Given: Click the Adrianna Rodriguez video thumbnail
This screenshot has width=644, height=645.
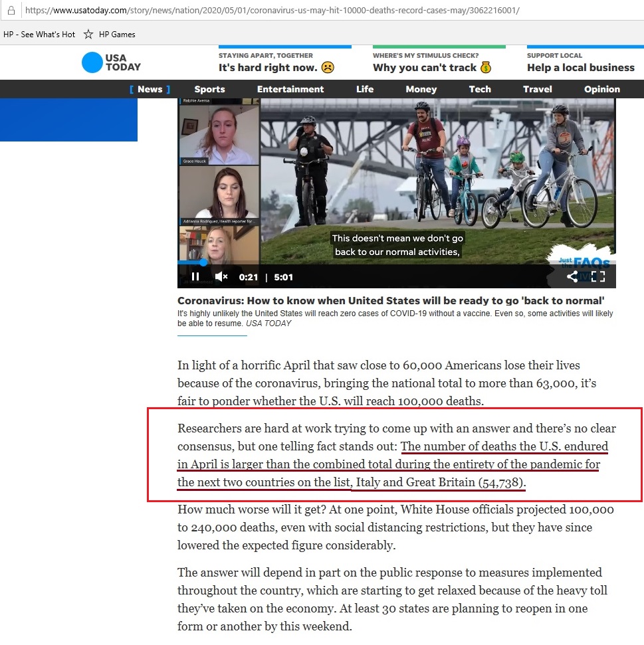Looking at the screenshot, I should coord(219,195).
